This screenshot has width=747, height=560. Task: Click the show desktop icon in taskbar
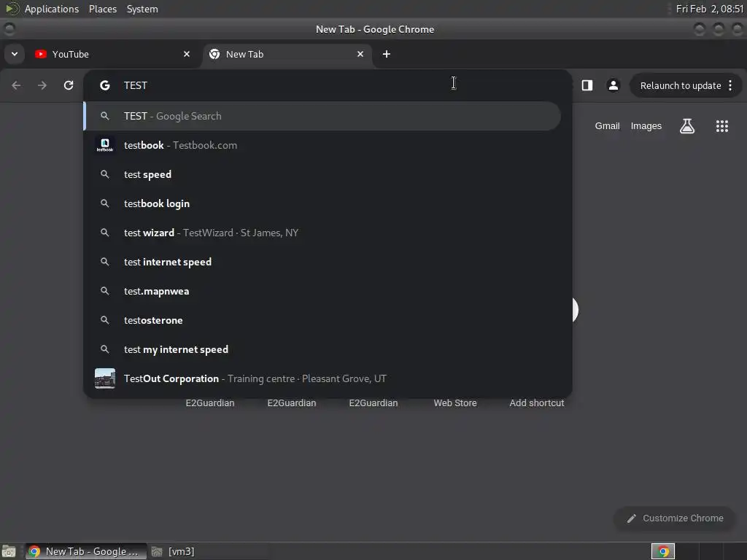(x=9, y=551)
